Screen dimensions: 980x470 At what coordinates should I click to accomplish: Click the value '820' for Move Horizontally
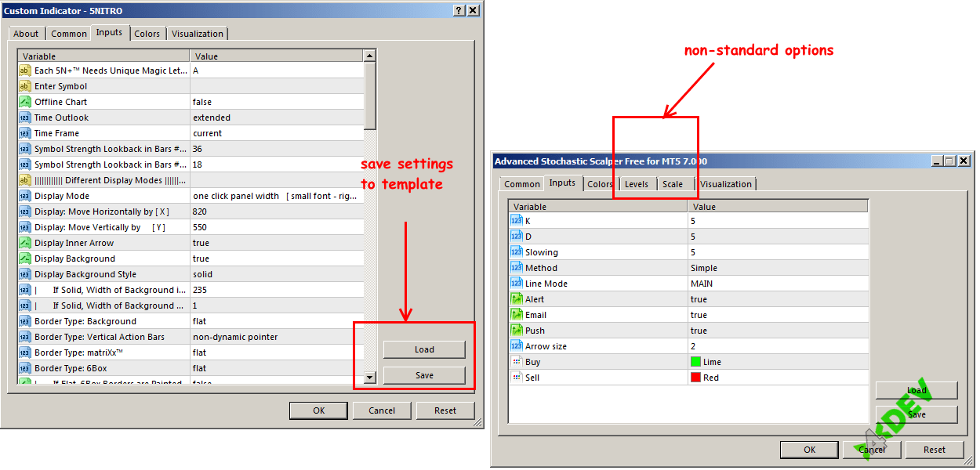[200, 211]
